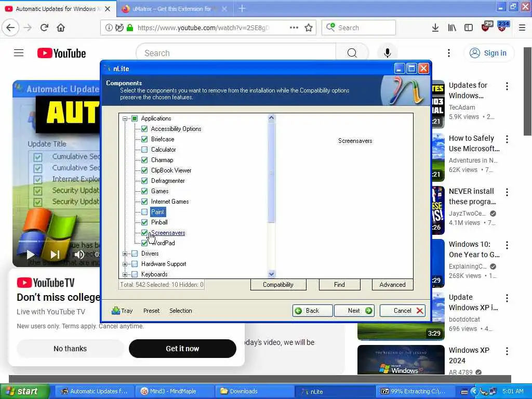Open Tray in nLite
This screenshot has width=532, height=399.
[x=122, y=311]
